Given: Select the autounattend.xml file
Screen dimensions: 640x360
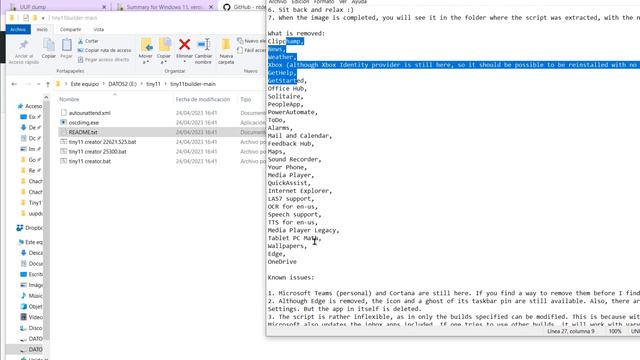Looking at the screenshot, I should [89, 113].
